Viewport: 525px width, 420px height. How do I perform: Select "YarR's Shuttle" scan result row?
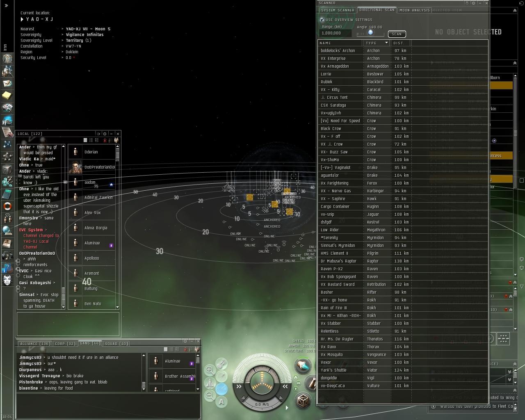click(x=403, y=370)
